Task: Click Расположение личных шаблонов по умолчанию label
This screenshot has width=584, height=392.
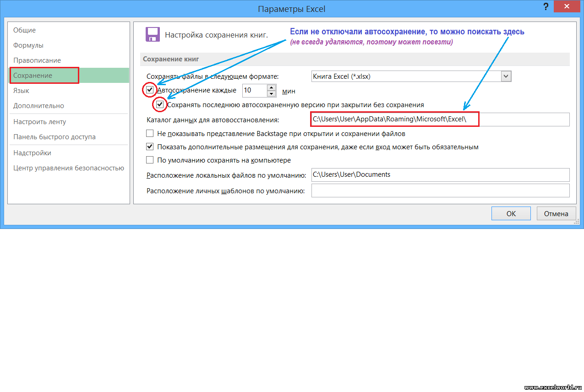Action: [226, 191]
